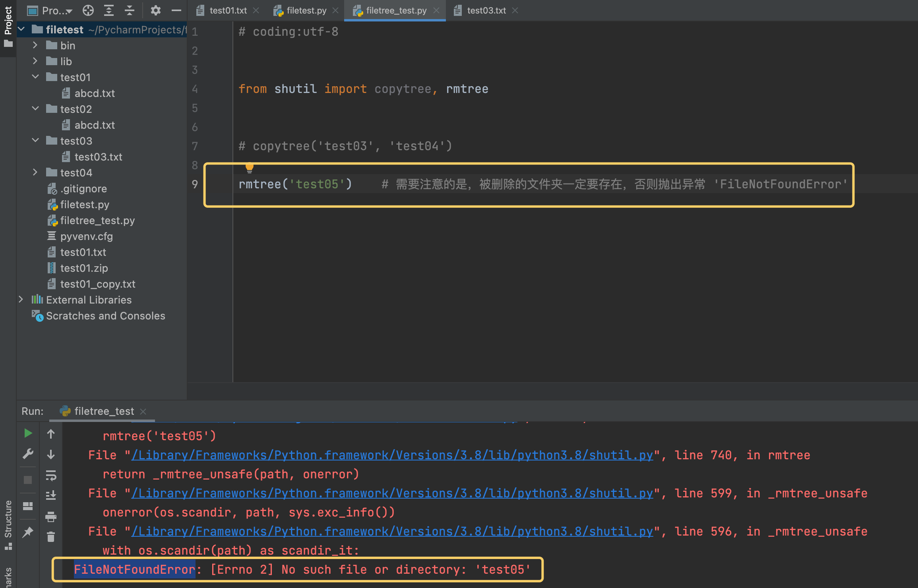Switch to the test01.txt tab

tap(228, 10)
